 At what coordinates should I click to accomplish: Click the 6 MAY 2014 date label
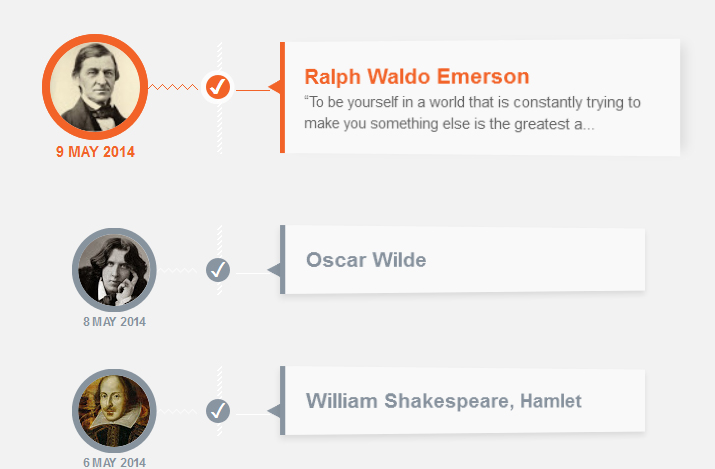[x=114, y=462]
